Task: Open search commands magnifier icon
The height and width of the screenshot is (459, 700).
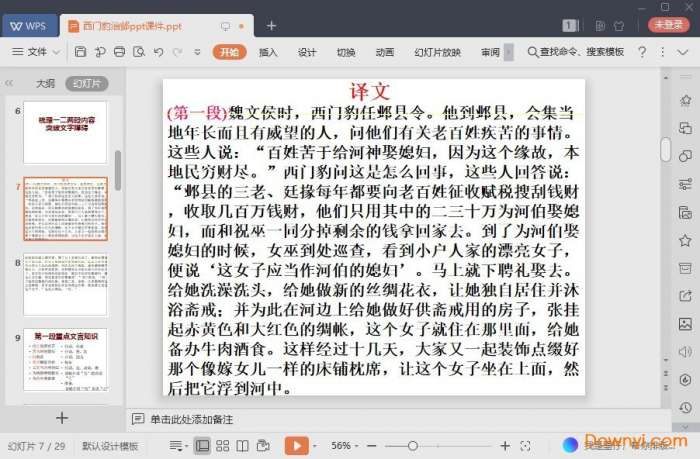Action: point(532,52)
